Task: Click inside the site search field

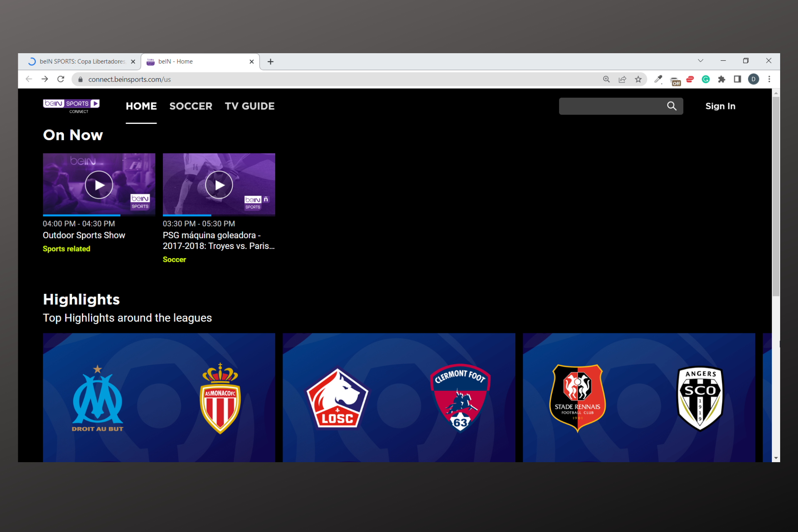Action: click(611, 106)
